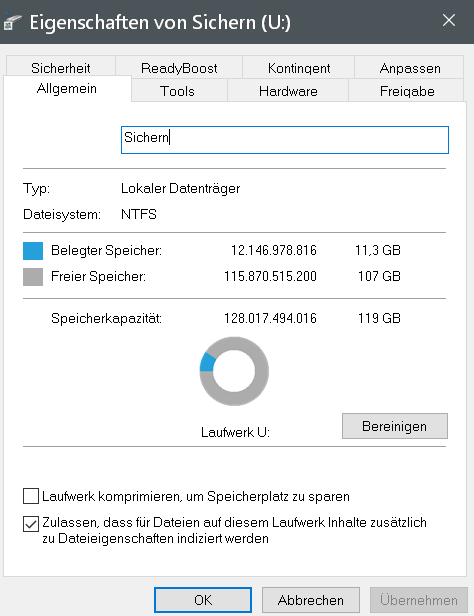Click into the drive name field Sichern
The width and height of the screenshot is (474, 616).
(285, 140)
